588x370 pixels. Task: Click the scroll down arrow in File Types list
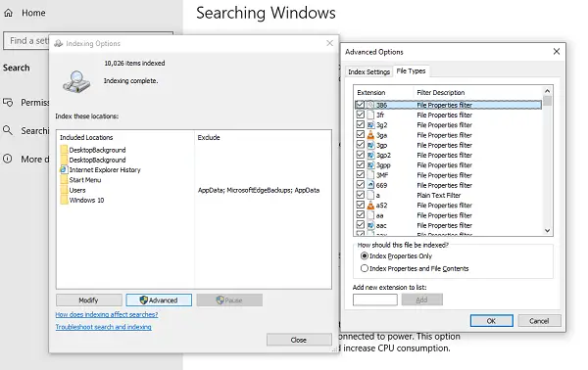[x=547, y=231]
